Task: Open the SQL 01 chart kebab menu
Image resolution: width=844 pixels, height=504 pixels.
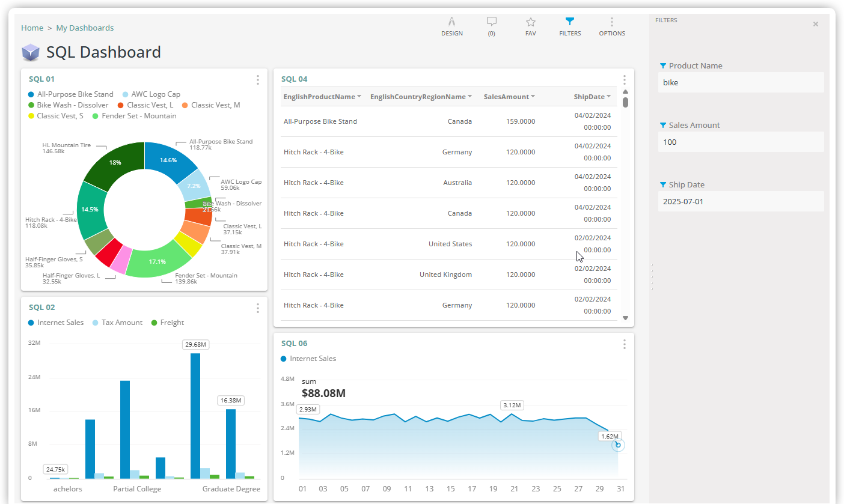Action: (257, 79)
